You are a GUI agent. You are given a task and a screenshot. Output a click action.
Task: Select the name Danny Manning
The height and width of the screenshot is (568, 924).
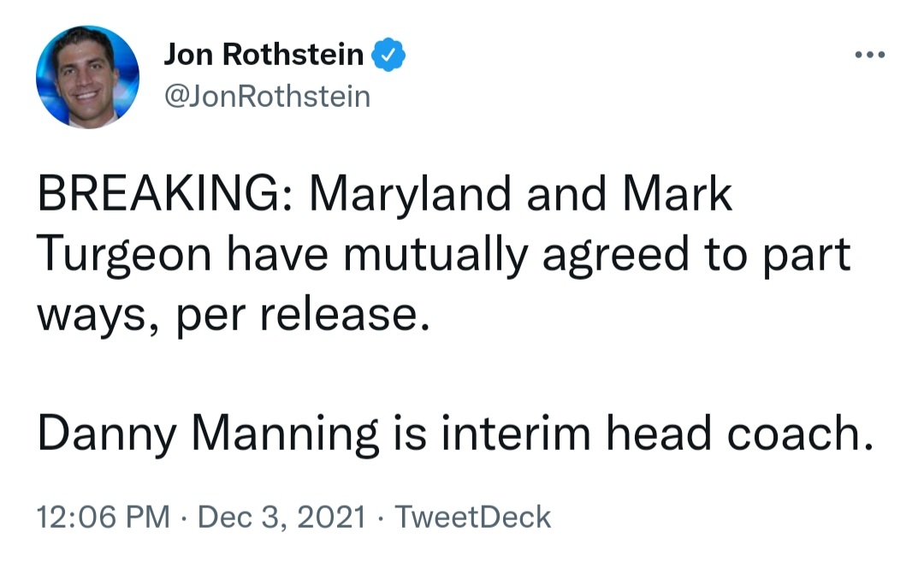click(x=208, y=435)
